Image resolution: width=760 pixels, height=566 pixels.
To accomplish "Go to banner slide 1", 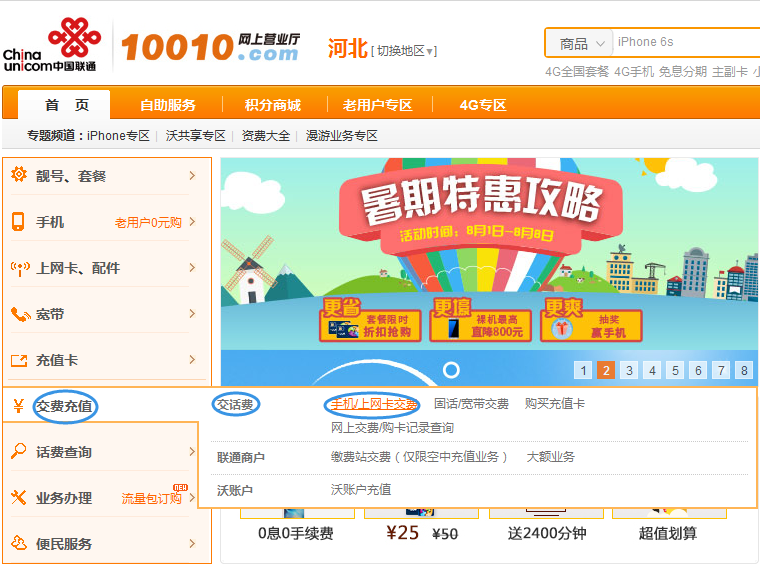I will pos(583,370).
